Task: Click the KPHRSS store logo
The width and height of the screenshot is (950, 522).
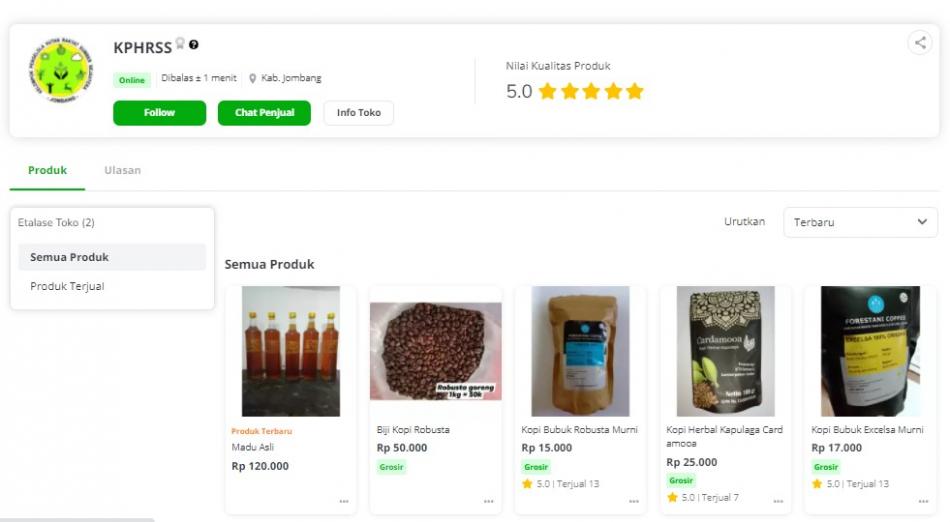Action: click(60, 77)
